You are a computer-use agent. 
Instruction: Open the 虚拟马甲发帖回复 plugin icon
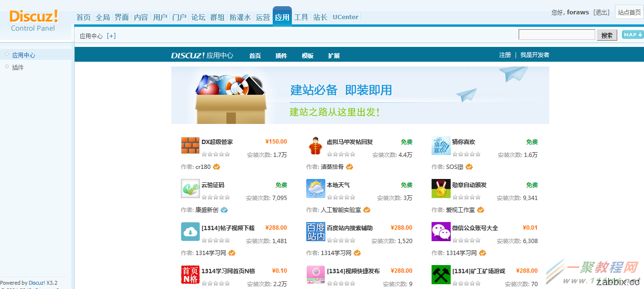coord(315,145)
